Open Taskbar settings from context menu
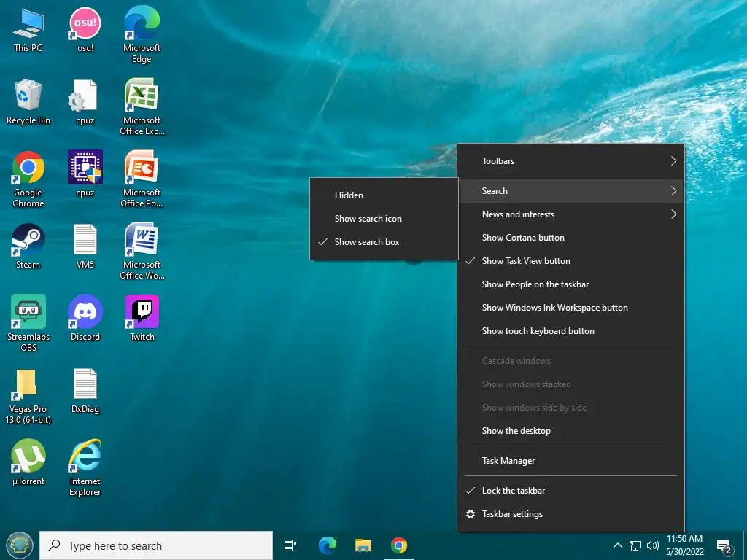747x560 pixels. [570, 514]
